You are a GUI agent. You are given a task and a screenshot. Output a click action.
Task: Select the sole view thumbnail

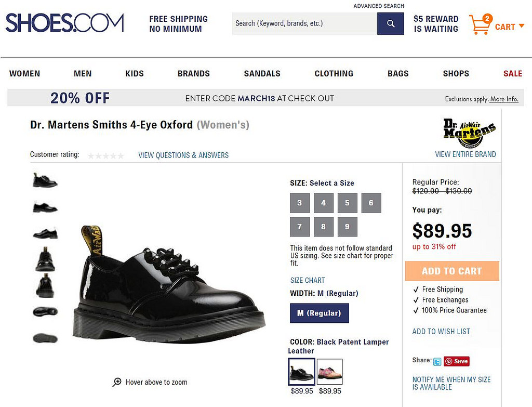point(45,338)
